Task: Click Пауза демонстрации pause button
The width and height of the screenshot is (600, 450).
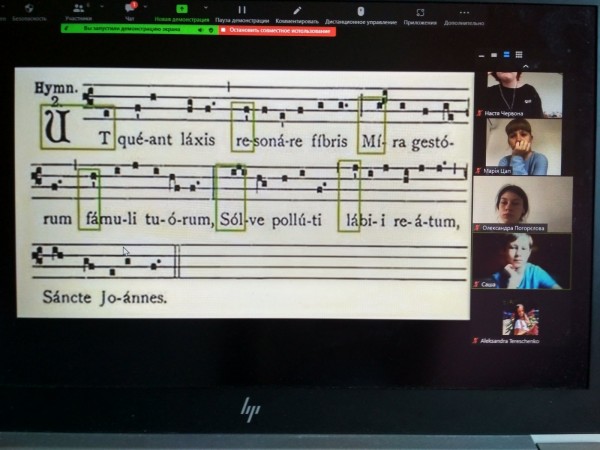Action: pyautogui.click(x=242, y=10)
